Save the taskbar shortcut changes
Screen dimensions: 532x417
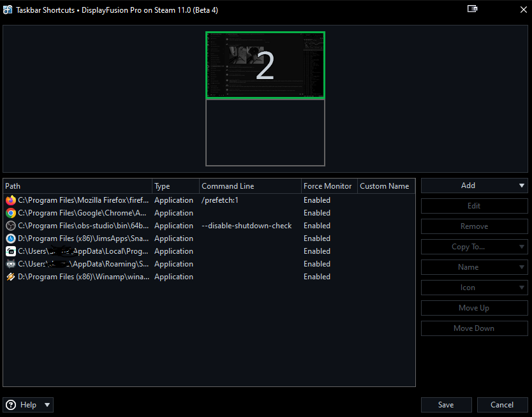pyautogui.click(x=446, y=405)
